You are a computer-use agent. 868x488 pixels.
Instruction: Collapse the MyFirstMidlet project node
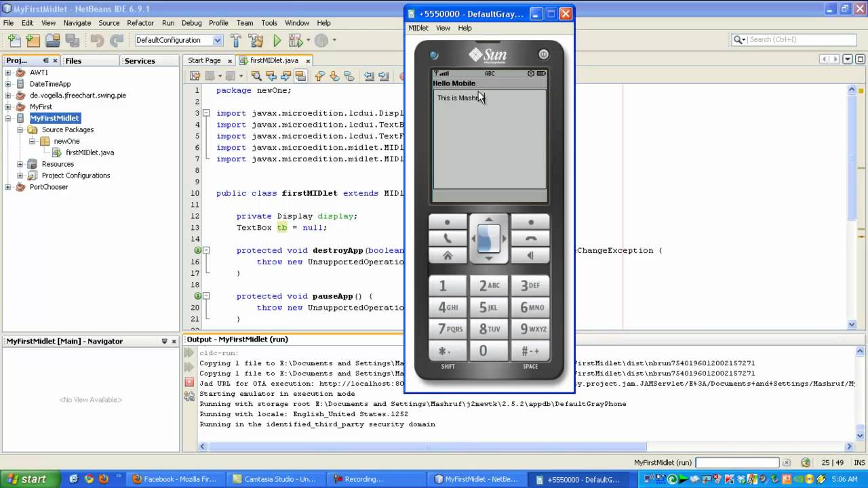8,118
